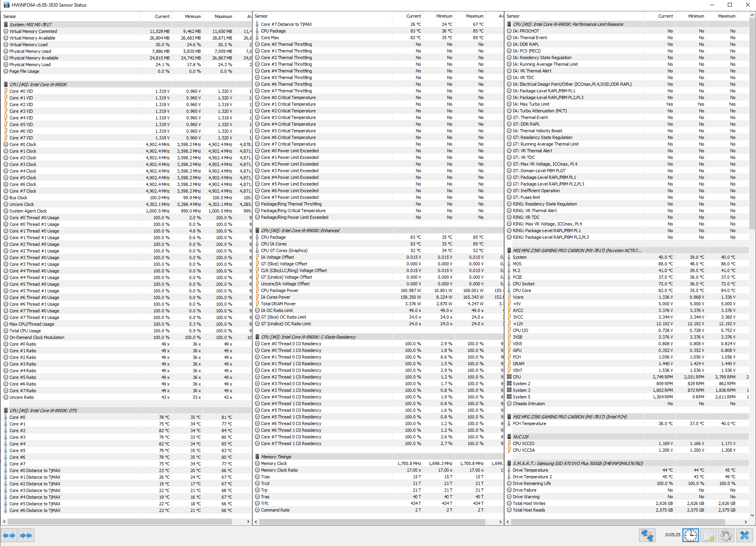Click the clock reset timer icon
This screenshot has height=546, width=756.
pyautogui.click(x=690, y=535)
